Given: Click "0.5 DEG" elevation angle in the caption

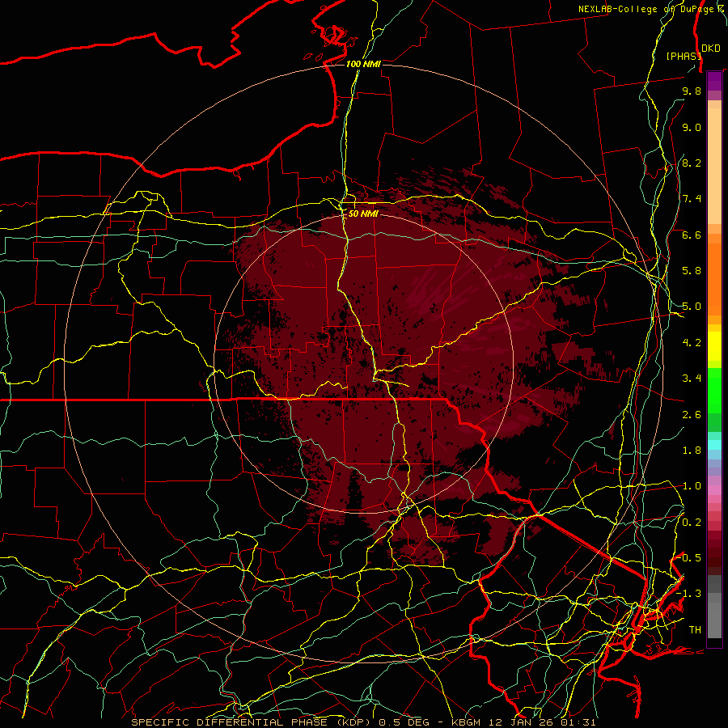Looking at the screenshot, I should pos(404,722).
